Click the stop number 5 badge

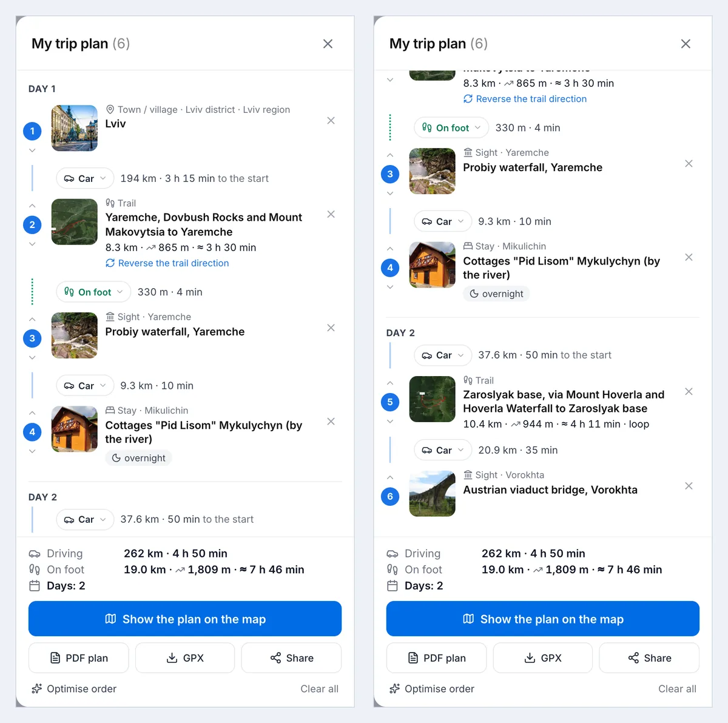(x=390, y=402)
